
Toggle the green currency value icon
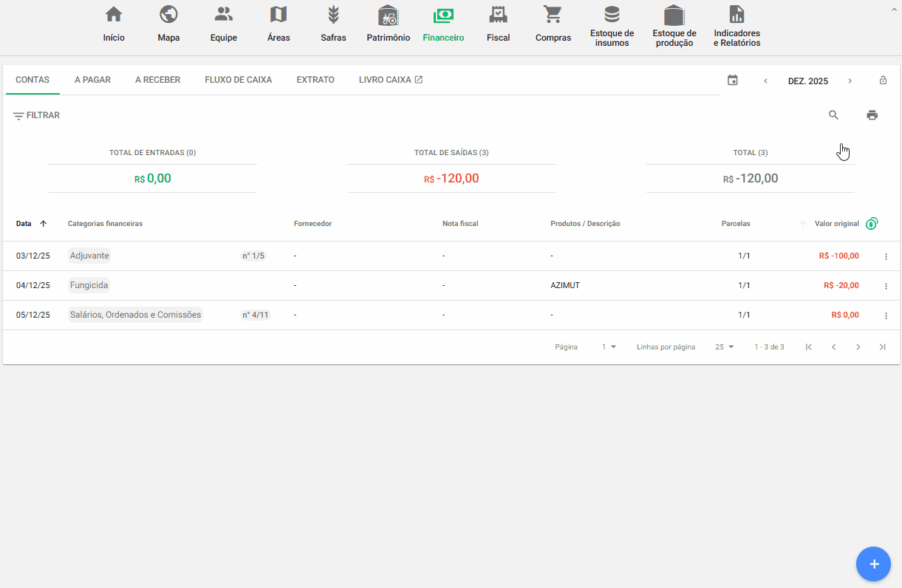coord(872,224)
